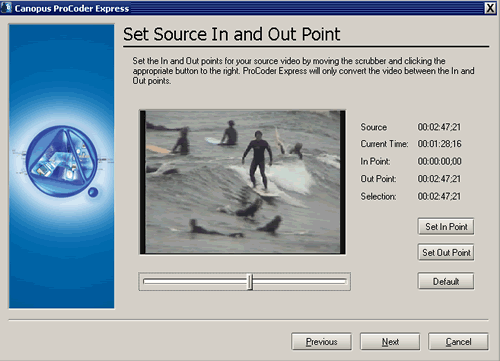Viewport: 500px width, 361px height.
Task: Click the Canopus logo graphic in the side panel
Action: point(62,162)
